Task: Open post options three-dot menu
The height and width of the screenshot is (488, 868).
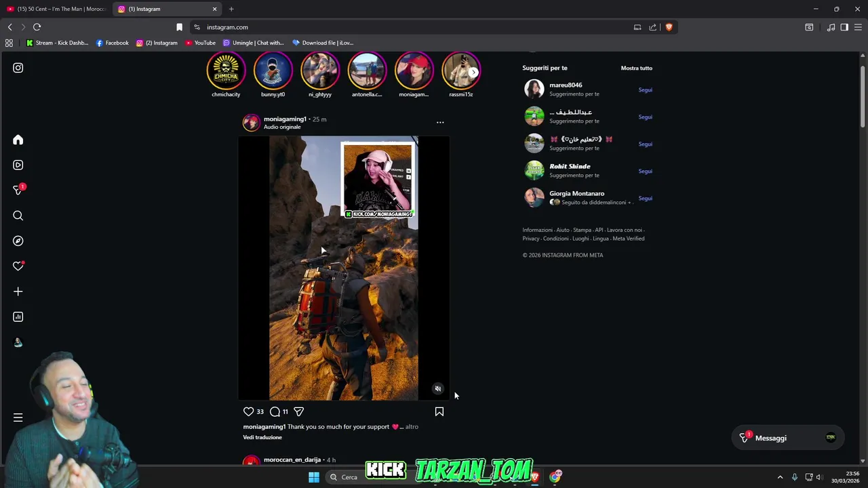Action: tap(440, 123)
